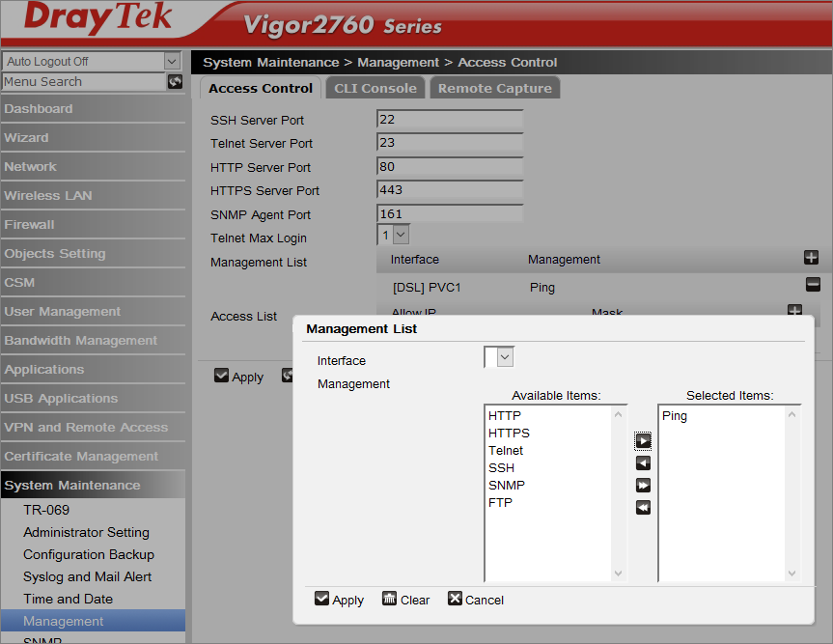Edit the HTTPS Server Port field
The width and height of the screenshot is (833, 644).
tap(450, 190)
